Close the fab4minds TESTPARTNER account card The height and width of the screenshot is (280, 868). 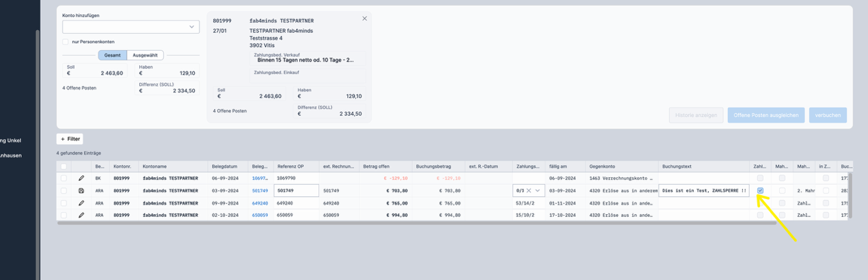pos(364,18)
